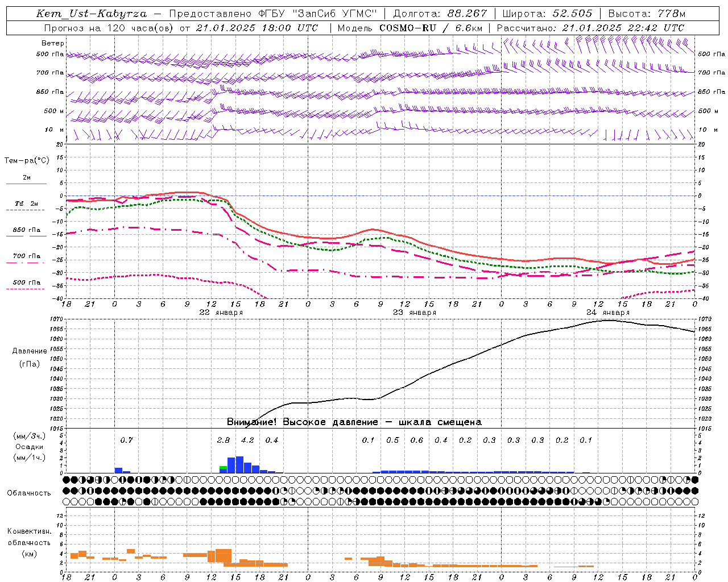Click the Давление pressure section label

pos(30,351)
